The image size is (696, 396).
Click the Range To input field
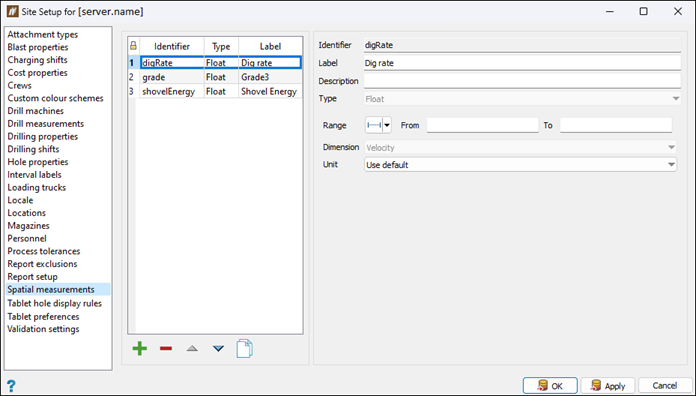[616, 126]
